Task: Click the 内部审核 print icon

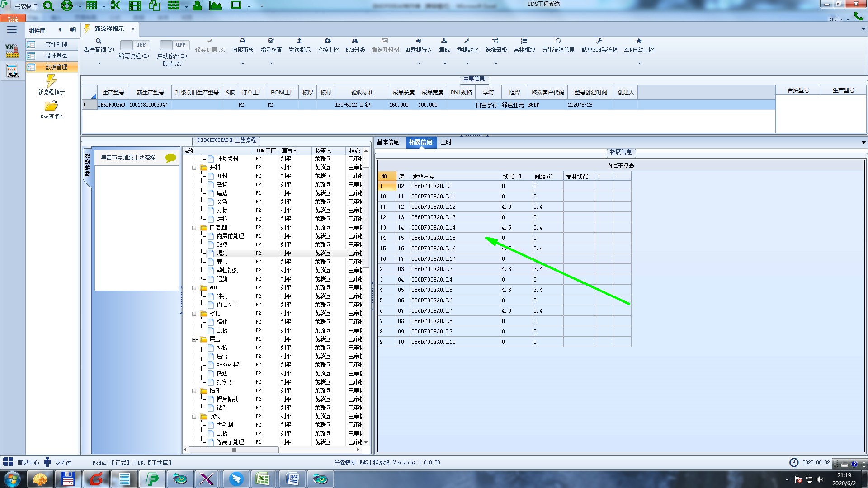Action: tap(242, 41)
